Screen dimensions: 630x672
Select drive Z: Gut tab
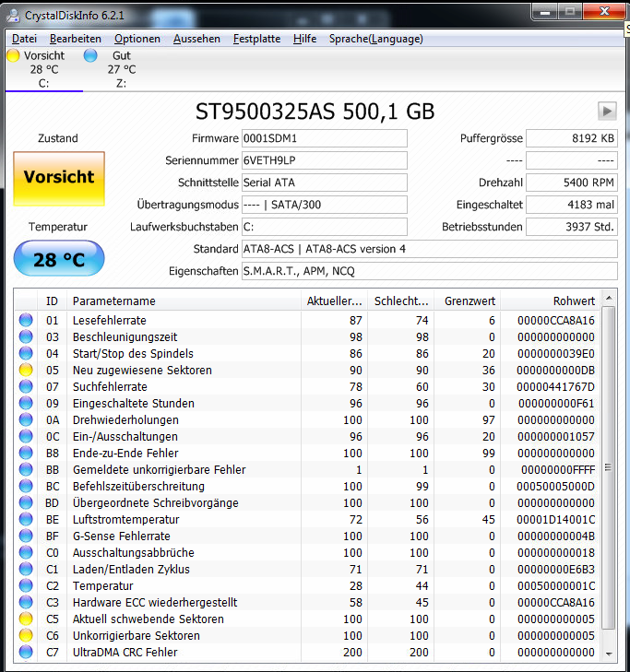pyautogui.click(x=122, y=69)
